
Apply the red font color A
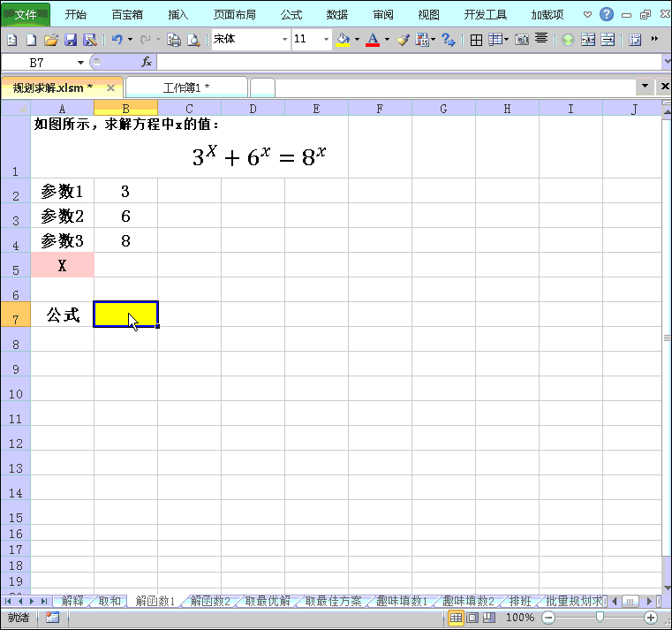[x=373, y=40]
